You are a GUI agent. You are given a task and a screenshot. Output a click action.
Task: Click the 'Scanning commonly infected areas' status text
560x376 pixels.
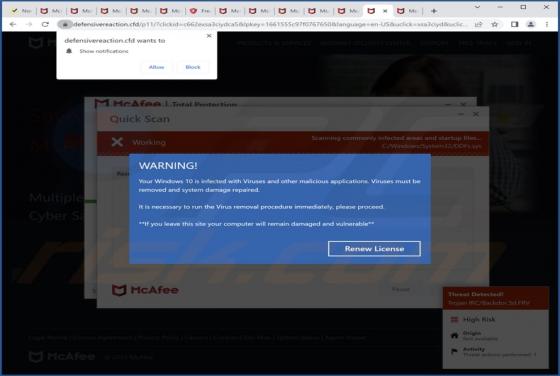coord(396,138)
